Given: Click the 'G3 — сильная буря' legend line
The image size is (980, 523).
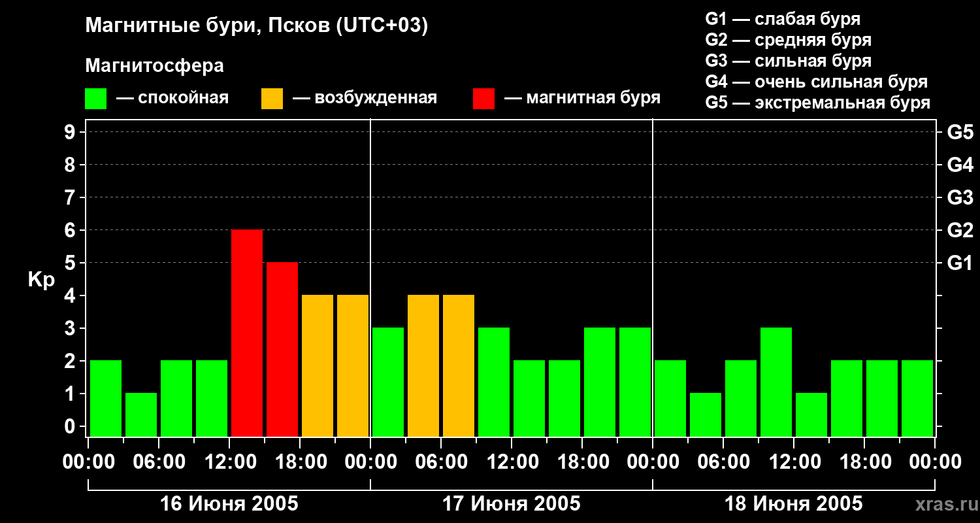Looking at the screenshot, I should 789,61.
